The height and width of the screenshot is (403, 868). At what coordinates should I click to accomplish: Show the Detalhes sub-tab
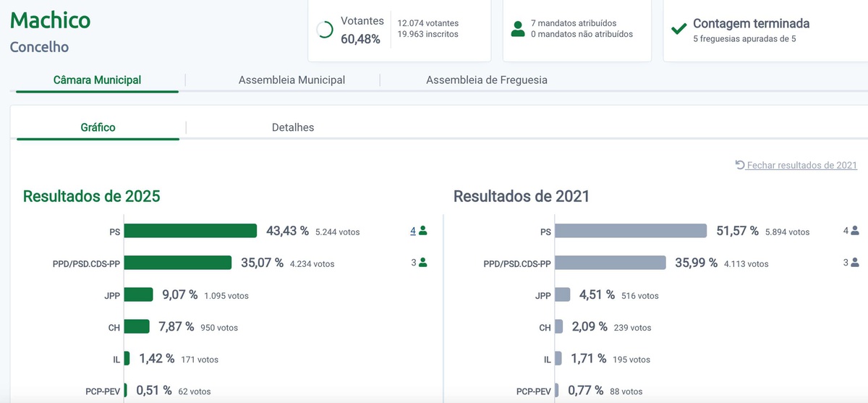[x=293, y=127]
